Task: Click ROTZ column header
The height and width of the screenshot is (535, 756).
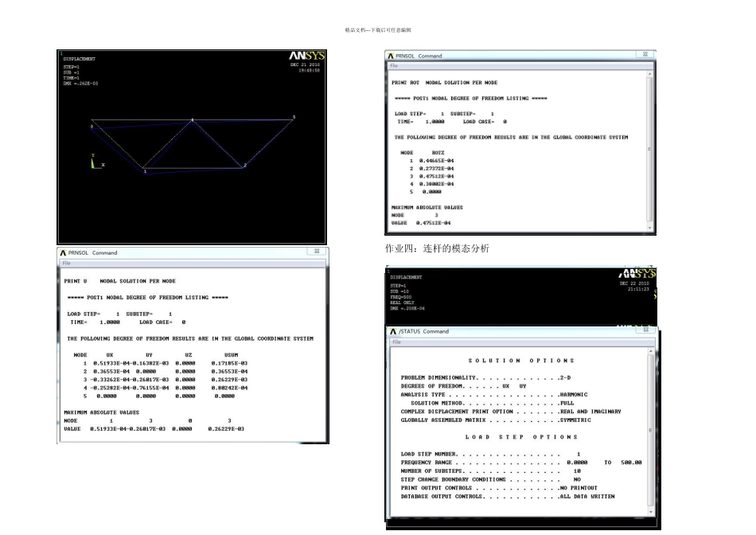Action: [x=438, y=153]
